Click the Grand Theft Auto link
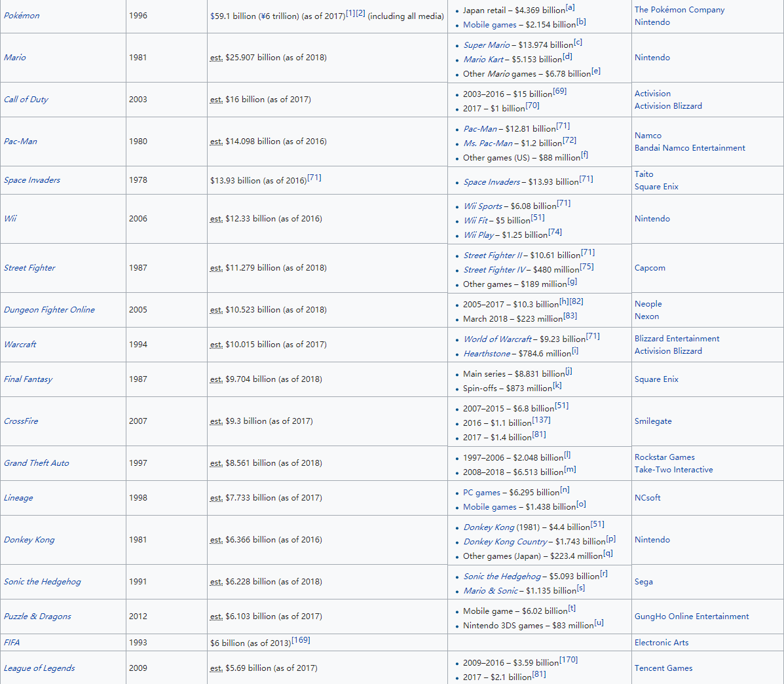Image resolution: width=784 pixels, height=684 pixels. click(x=36, y=463)
